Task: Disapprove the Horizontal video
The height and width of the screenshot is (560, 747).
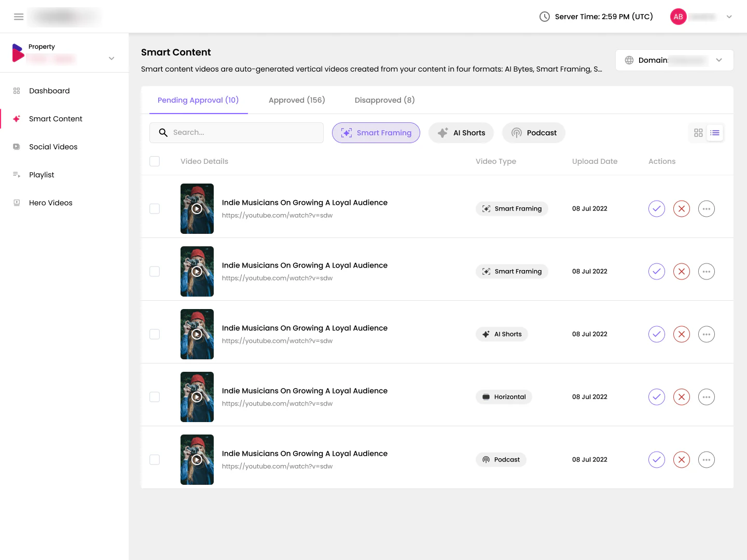Action: [x=682, y=397]
